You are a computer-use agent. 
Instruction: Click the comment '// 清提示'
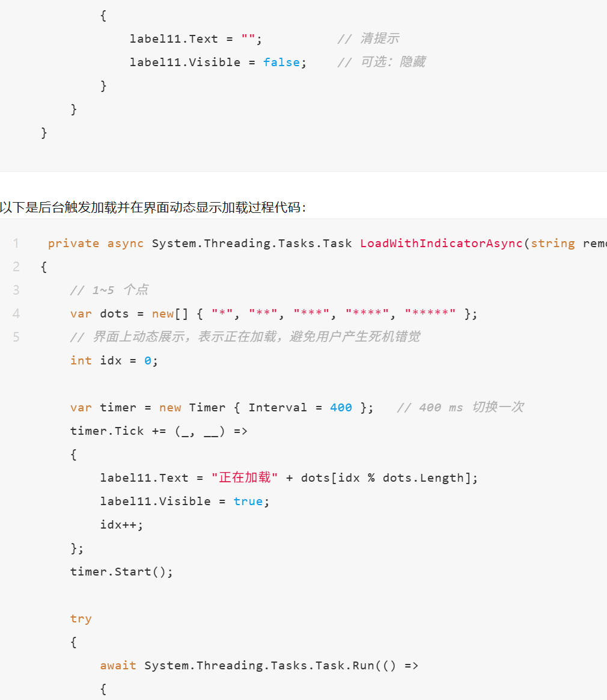[368, 38]
